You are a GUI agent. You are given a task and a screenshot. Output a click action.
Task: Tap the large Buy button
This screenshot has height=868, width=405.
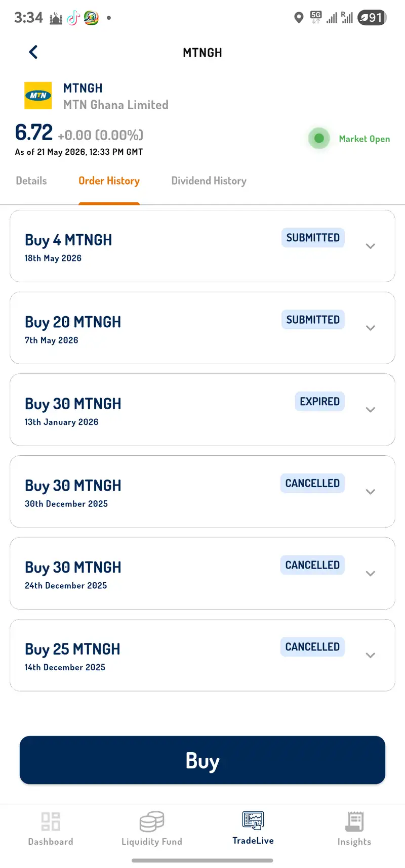click(x=202, y=760)
